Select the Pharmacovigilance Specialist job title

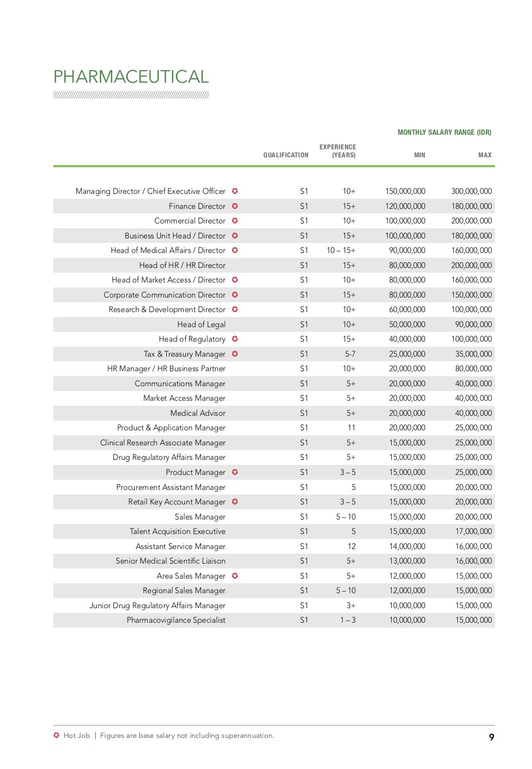176,620
